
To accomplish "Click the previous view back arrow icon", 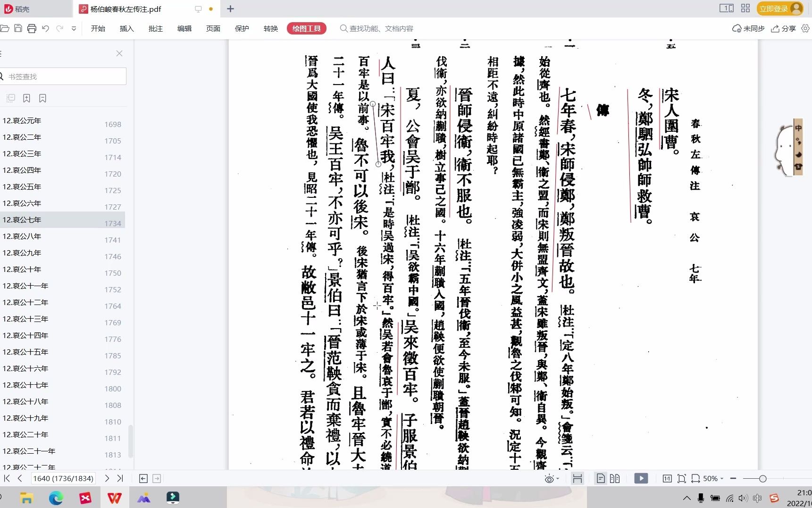I will point(143,478).
